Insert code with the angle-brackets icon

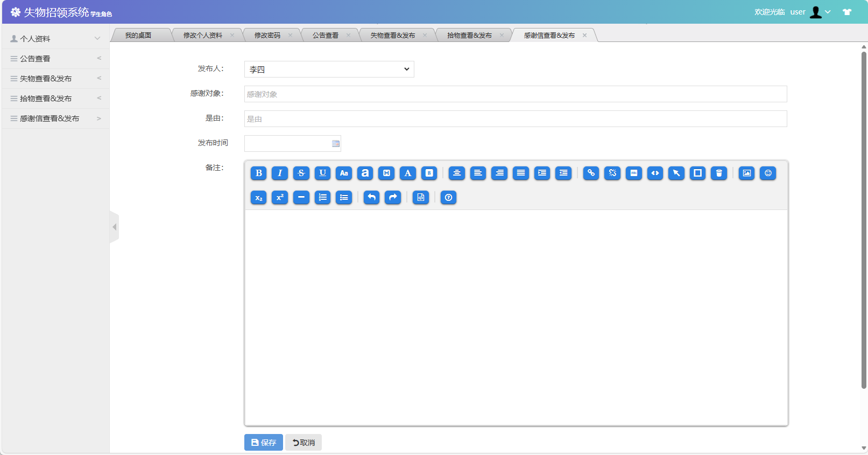pyautogui.click(x=655, y=173)
